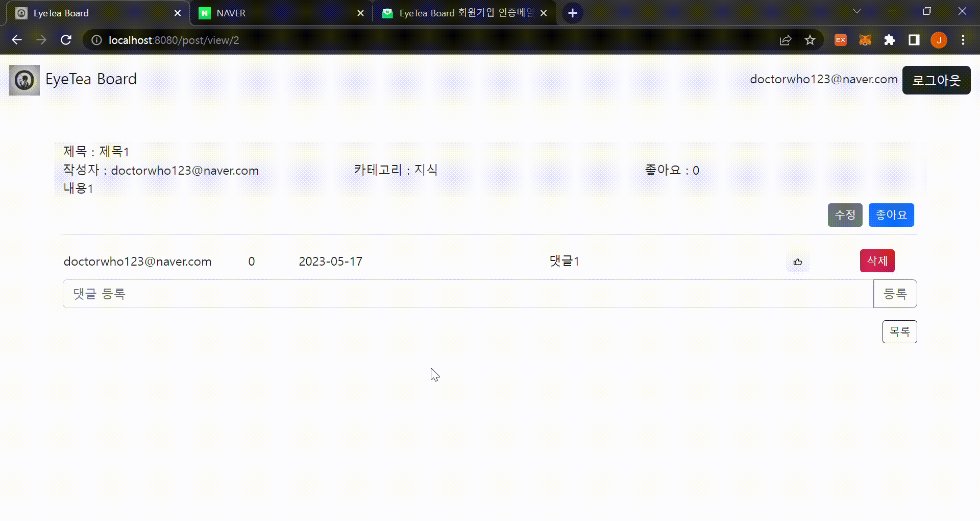The image size is (980, 521).
Task: Log out using the 로그아웃 button
Action: (x=936, y=80)
